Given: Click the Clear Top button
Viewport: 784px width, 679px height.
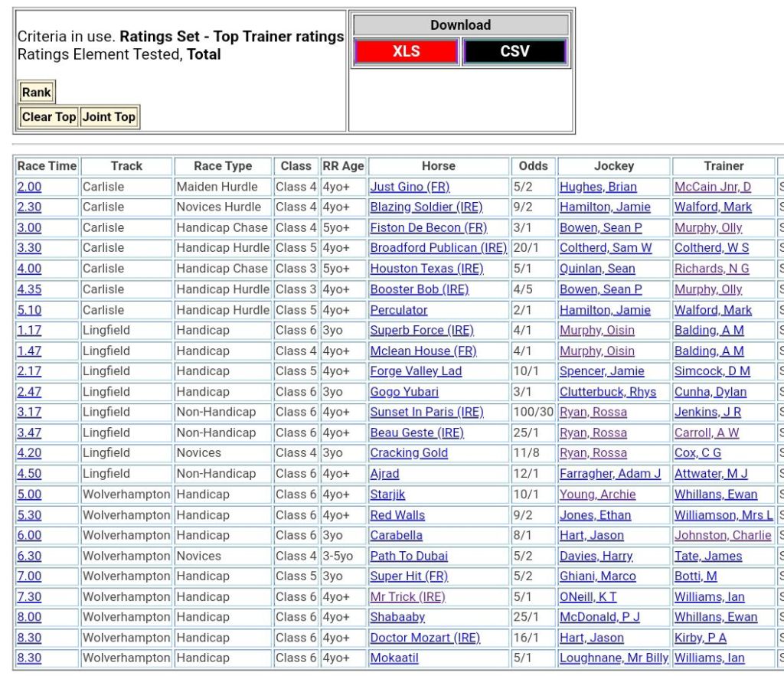Looking at the screenshot, I should coord(49,117).
